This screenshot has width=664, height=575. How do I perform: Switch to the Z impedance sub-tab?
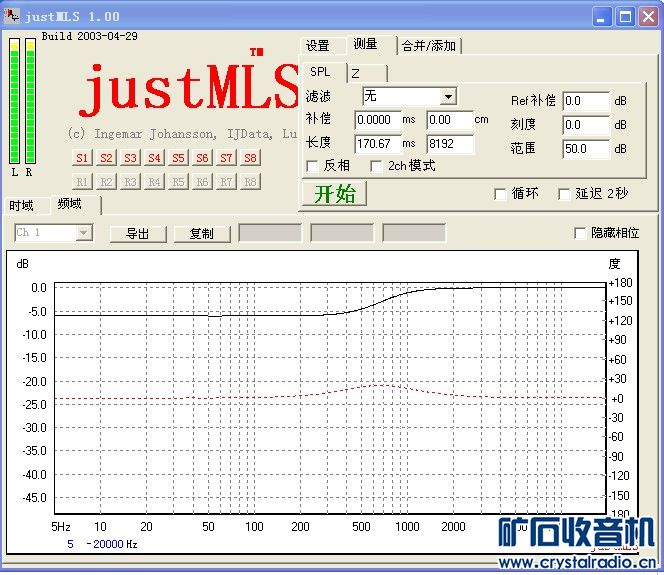tap(367, 73)
